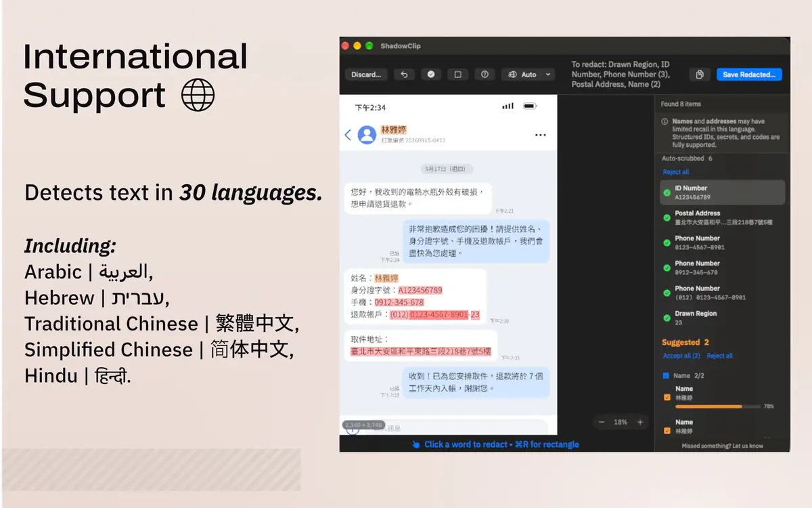The height and width of the screenshot is (508, 812).
Task: Toggle the green check beside ID Number
Action: coord(667,193)
